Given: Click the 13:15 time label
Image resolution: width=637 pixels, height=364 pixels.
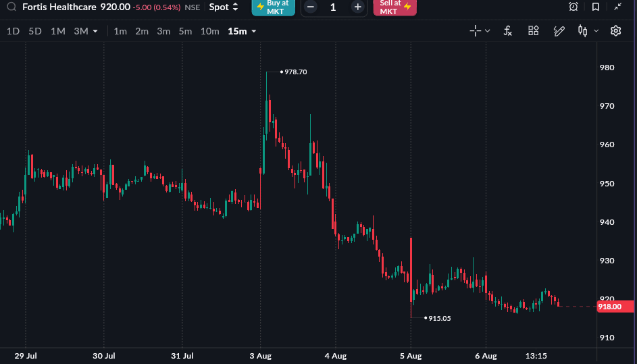Looking at the screenshot, I should click(x=536, y=357).
